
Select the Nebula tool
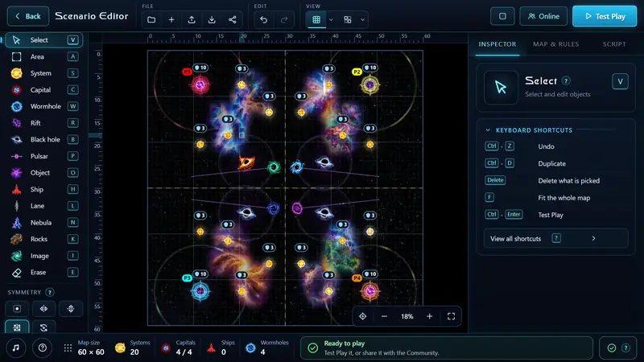pos(44,223)
